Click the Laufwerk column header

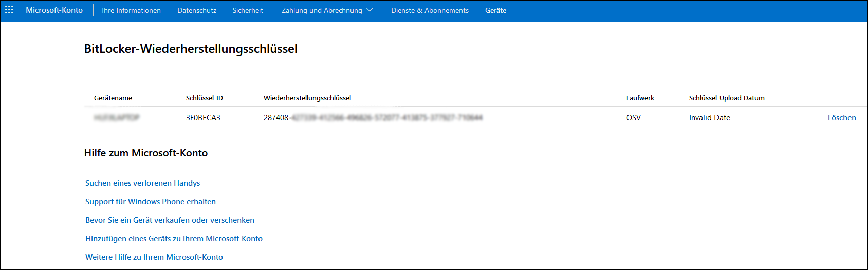pos(640,98)
